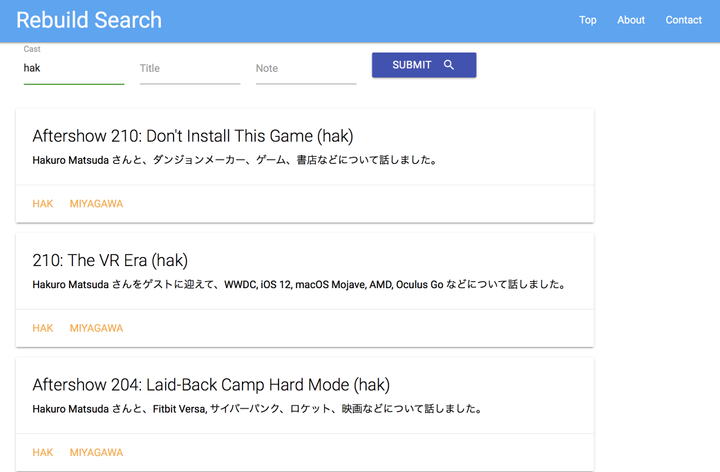Choose MIYAGAWA tag on Aftershow 204 card
Viewport: 720px width, 472px height.
pyautogui.click(x=96, y=452)
